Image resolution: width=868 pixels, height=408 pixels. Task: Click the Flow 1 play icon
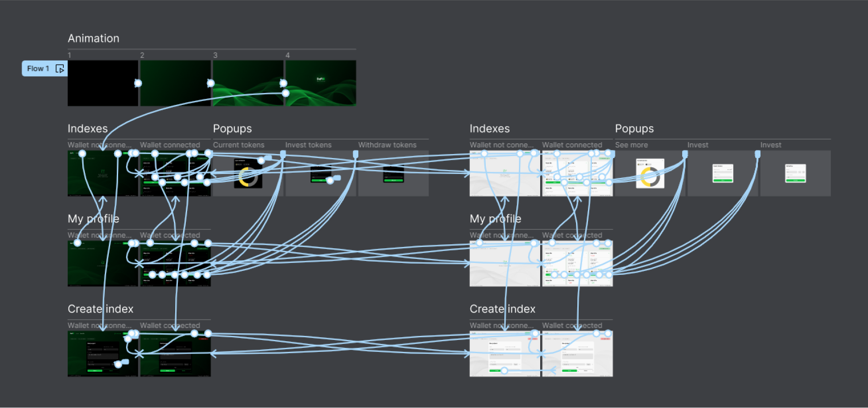tap(60, 69)
